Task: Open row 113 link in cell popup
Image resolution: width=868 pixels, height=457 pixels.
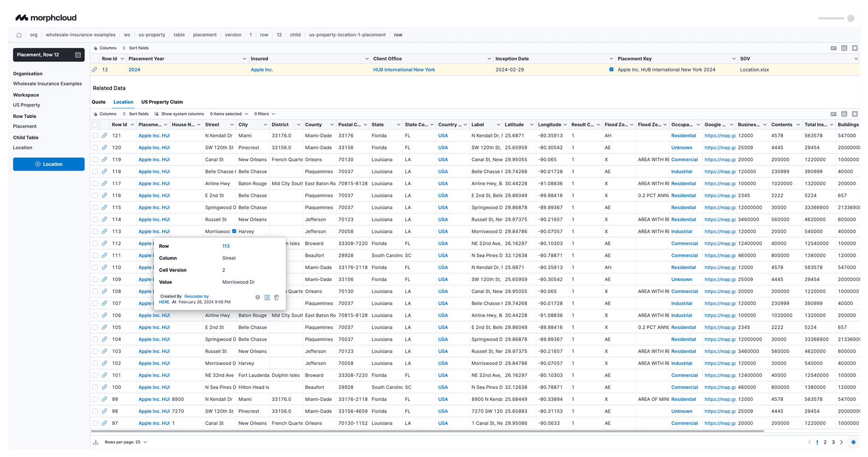Action: tap(226, 246)
